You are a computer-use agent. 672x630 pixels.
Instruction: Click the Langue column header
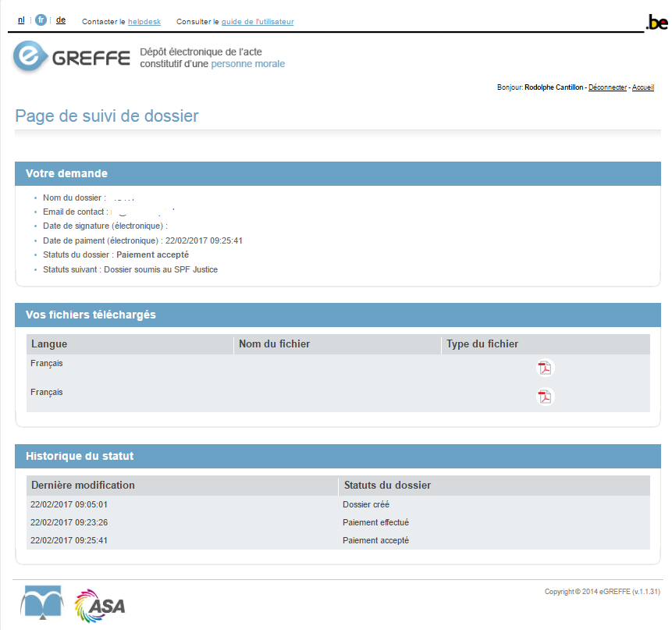tap(49, 344)
